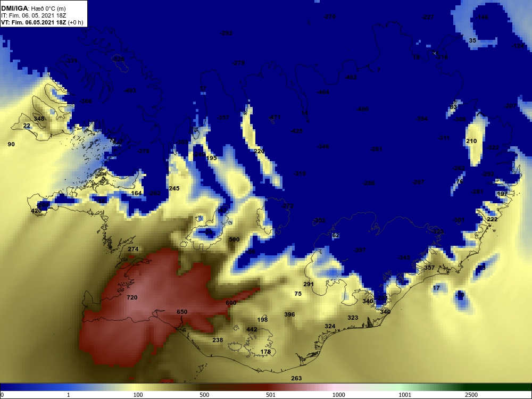Viewport: 532px width, 399px height.
Task: Click the '-397' value on the map
Action: click(360, 251)
